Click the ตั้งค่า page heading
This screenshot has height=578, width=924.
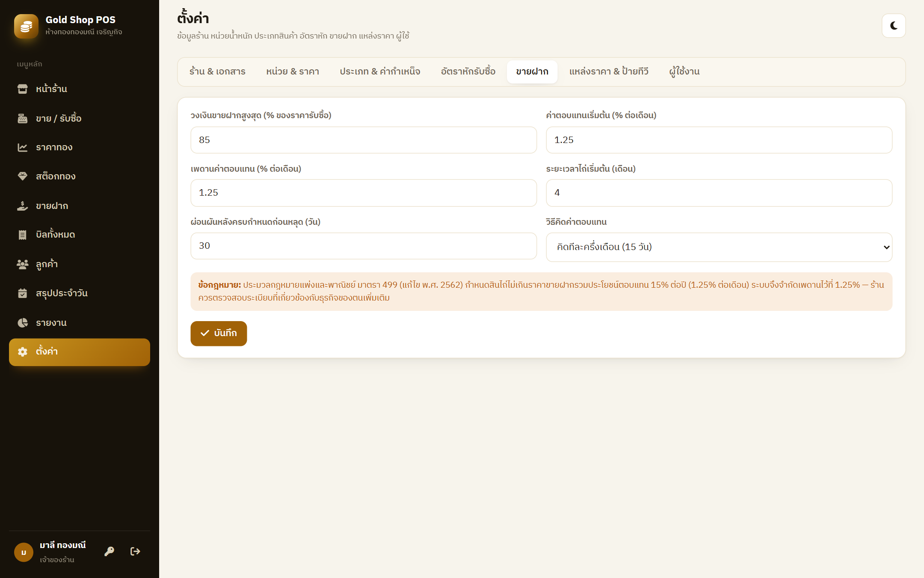[193, 18]
